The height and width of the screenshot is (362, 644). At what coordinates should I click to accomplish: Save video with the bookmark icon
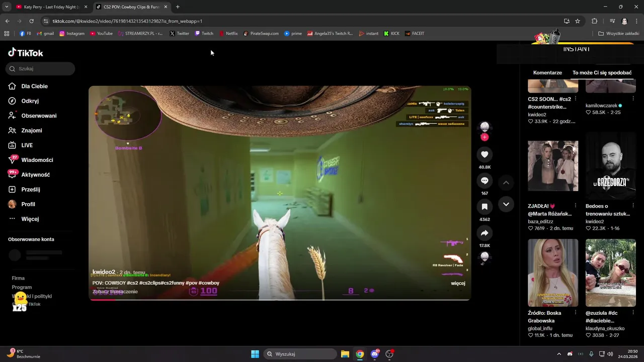point(485,207)
